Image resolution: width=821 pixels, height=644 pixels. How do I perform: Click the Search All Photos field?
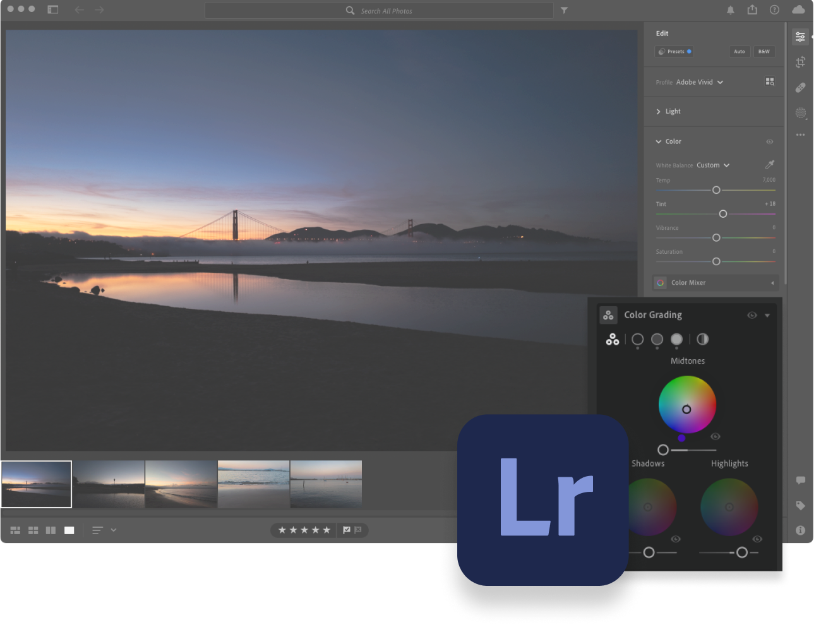tap(379, 11)
